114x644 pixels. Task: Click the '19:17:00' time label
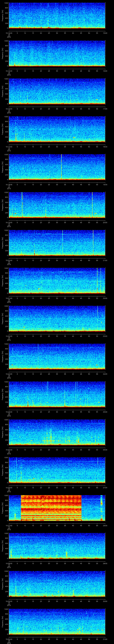pyautogui.click(x=9, y=147)
